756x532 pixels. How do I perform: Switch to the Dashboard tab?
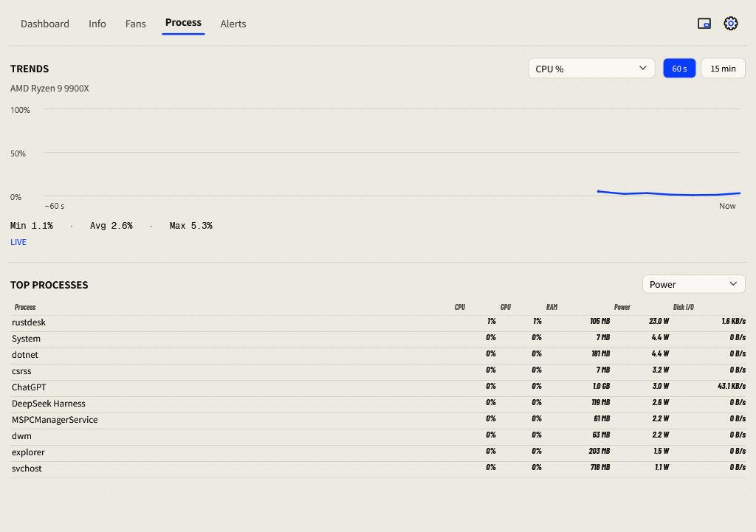45,24
